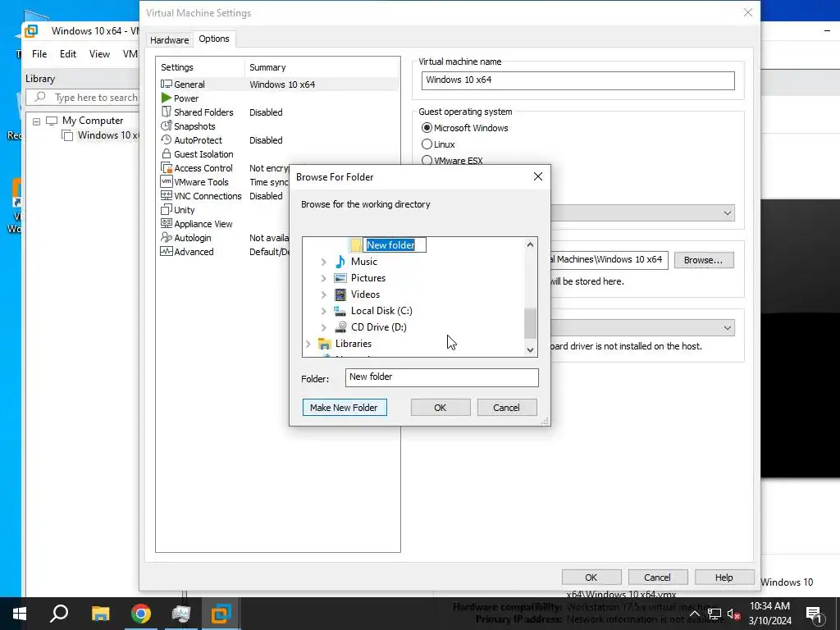Click folder tree scrollbar down arrow
The height and width of the screenshot is (630, 840).
point(531,349)
